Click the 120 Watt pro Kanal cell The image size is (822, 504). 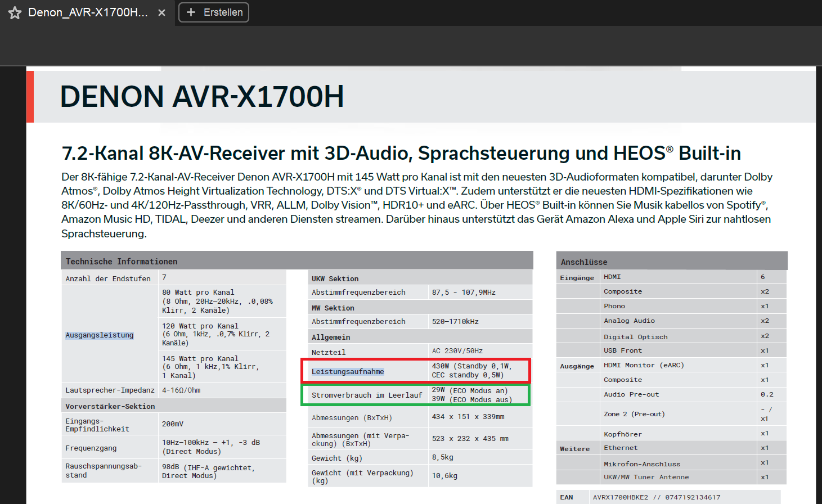point(222,334)
